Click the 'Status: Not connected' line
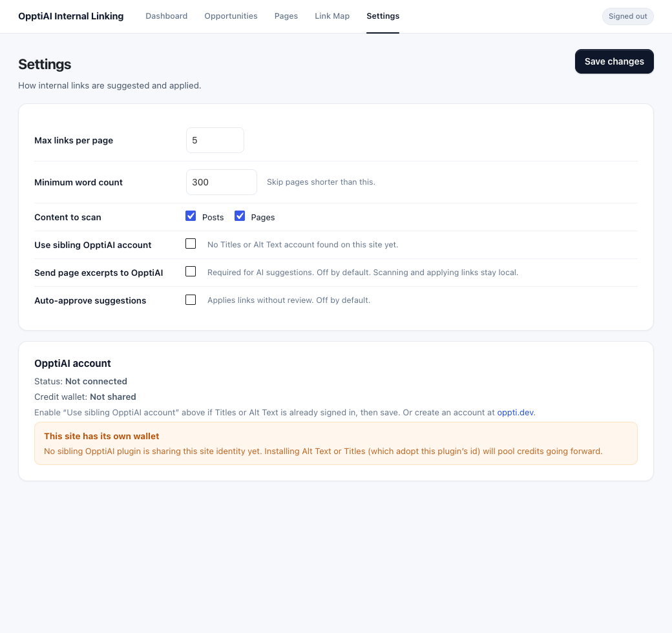 pyautogui.click(x=81, y=381)
